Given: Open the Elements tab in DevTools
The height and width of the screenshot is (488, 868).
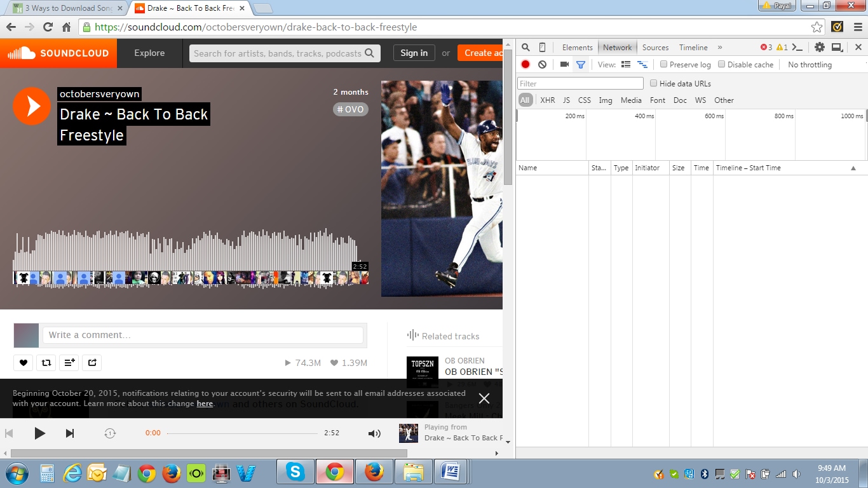Looking at the screenshot, I should tap(577, 48).
